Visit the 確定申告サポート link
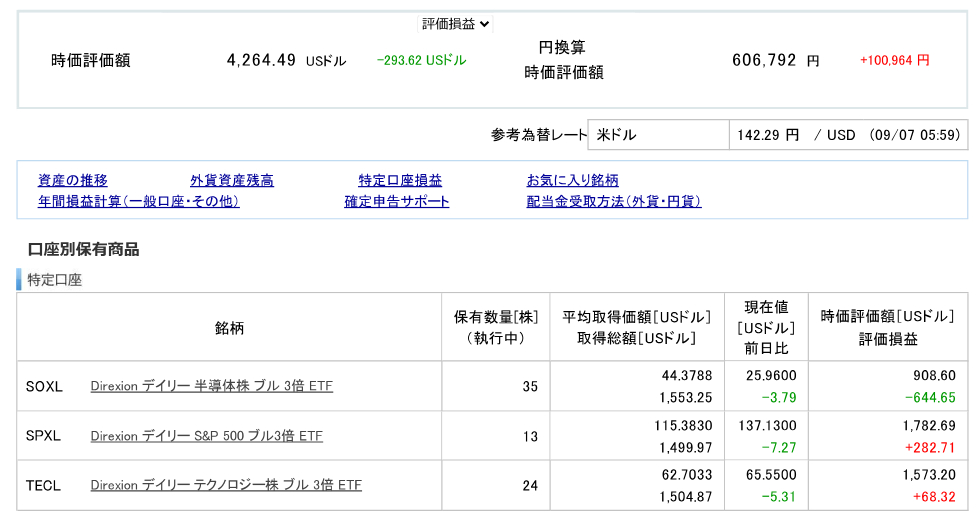The image size is (980, 521). point(397,201)
